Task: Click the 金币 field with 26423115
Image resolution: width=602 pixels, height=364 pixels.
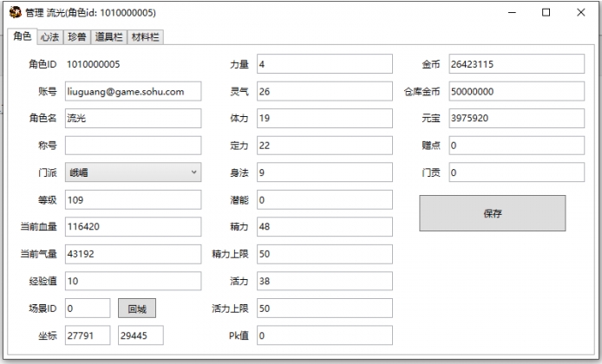Action: (515, 64)
